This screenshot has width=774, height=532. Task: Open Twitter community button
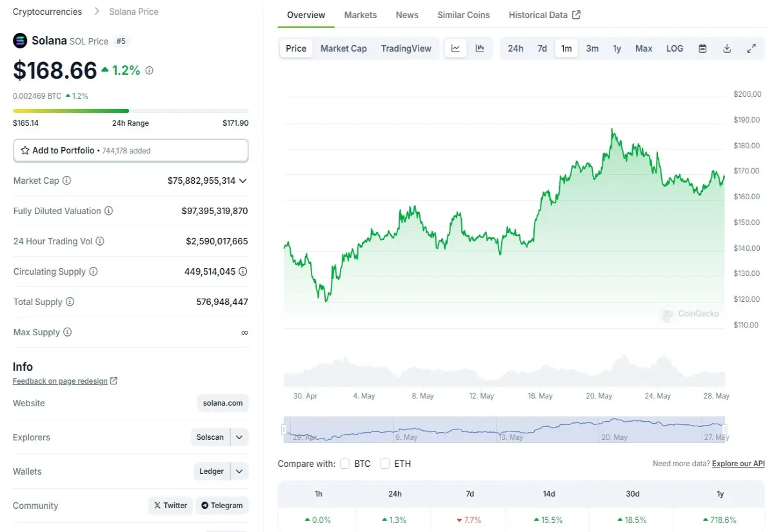click(x=170, y=506)
